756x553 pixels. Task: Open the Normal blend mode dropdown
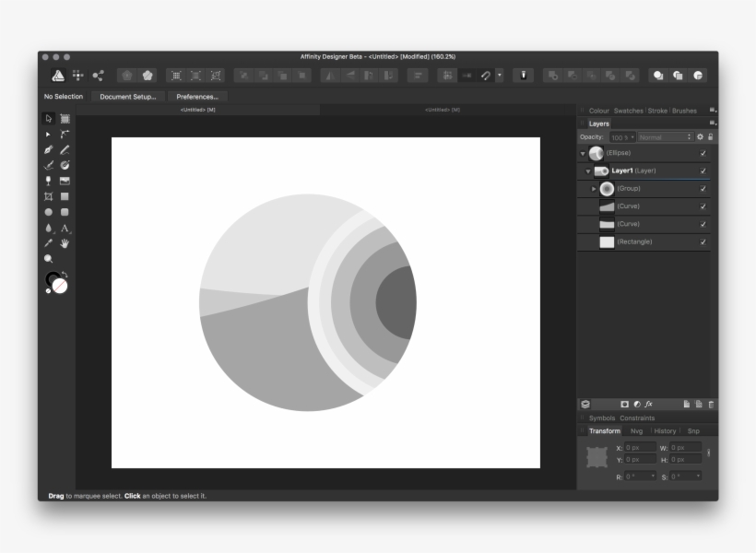point(664,135)
